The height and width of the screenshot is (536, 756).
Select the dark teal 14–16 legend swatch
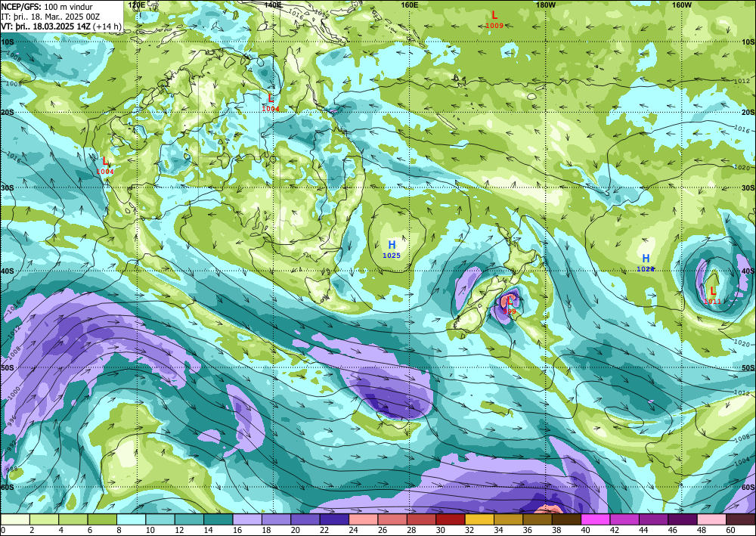[x=218, y=519]
